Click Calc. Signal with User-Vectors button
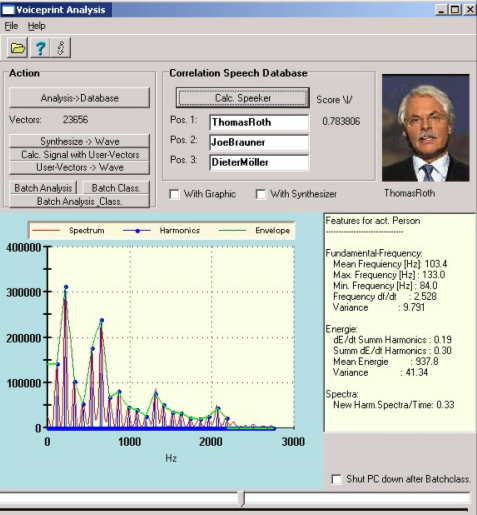 point(79,155)
